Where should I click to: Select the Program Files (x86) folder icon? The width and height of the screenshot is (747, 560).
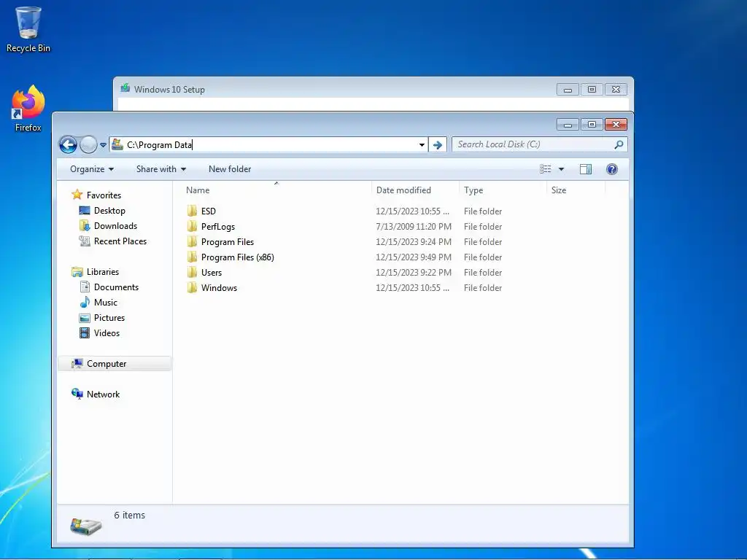(192, 257)
